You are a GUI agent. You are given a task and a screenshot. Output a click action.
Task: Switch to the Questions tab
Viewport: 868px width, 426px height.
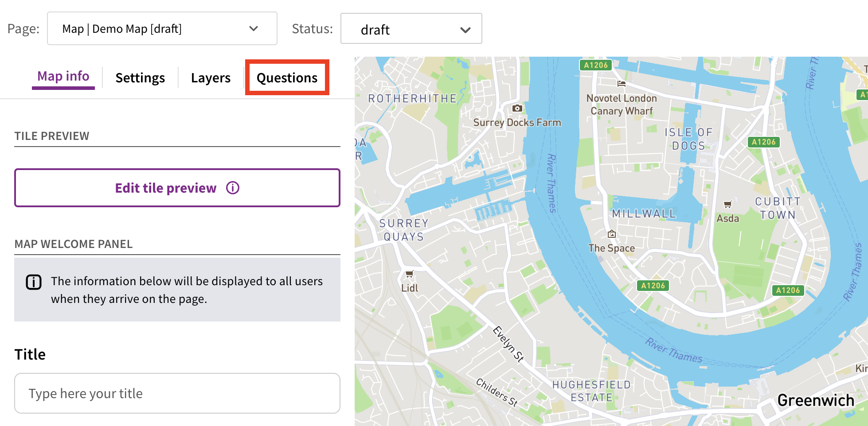coord(287,78)
